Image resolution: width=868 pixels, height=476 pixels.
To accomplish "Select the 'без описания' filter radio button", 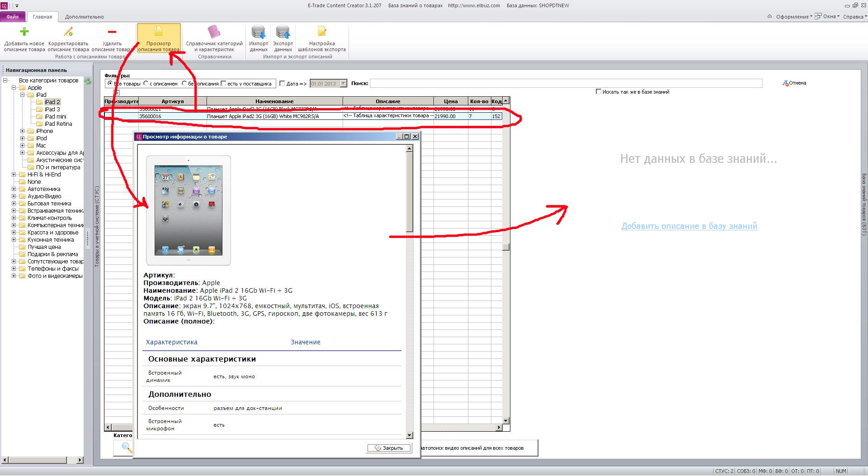I will (184, 84).
